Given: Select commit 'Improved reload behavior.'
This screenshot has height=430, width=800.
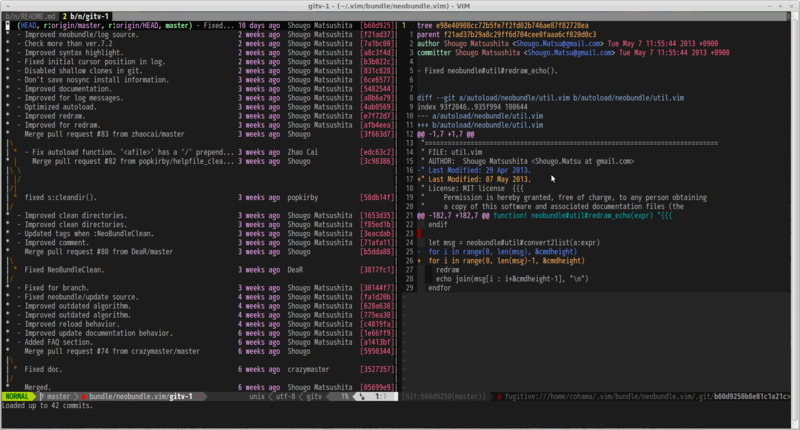Looking at the screenshot, I should click(x=200, y=324).
